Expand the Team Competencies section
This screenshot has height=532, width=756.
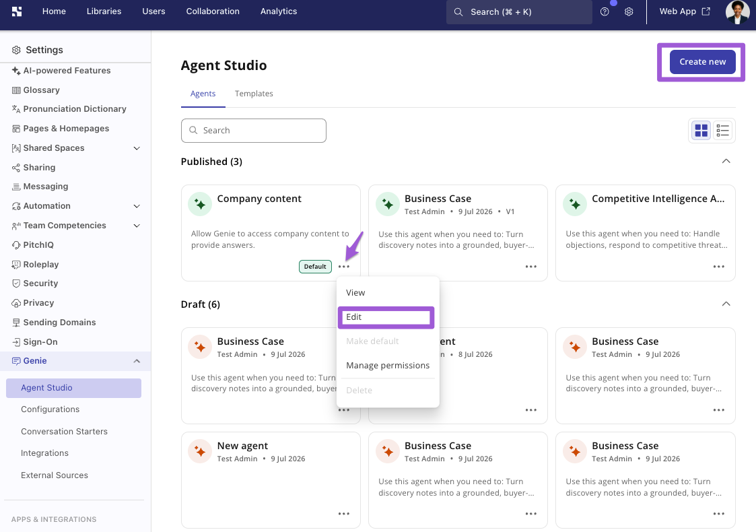coord(137,226)
